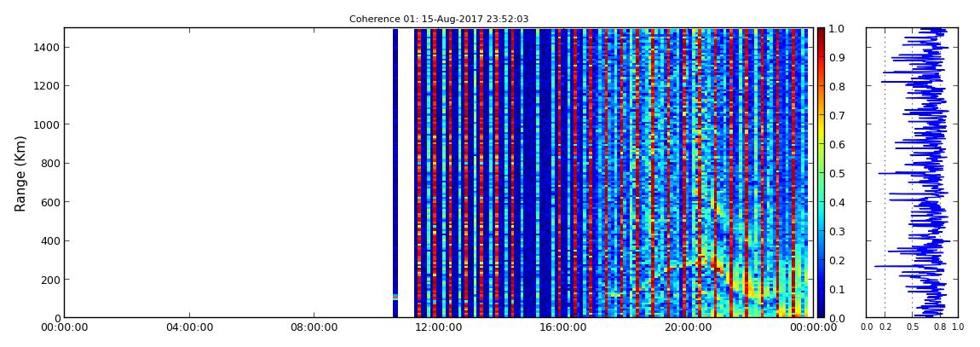The height and width of the screenshot is (347, 980).
Task: Click the colorbar 0.9 label
Action: (836, 57)
